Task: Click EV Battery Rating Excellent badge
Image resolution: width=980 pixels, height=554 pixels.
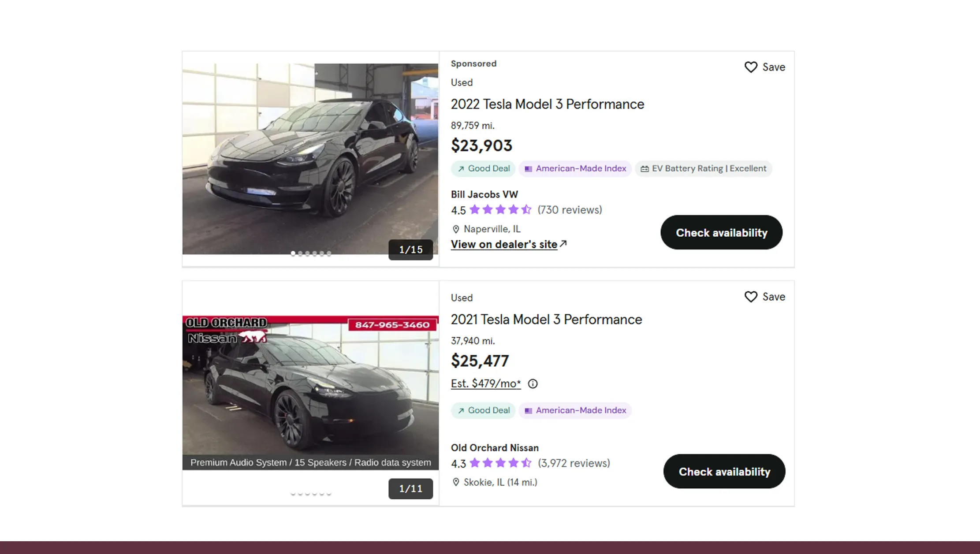Action: 704,169
